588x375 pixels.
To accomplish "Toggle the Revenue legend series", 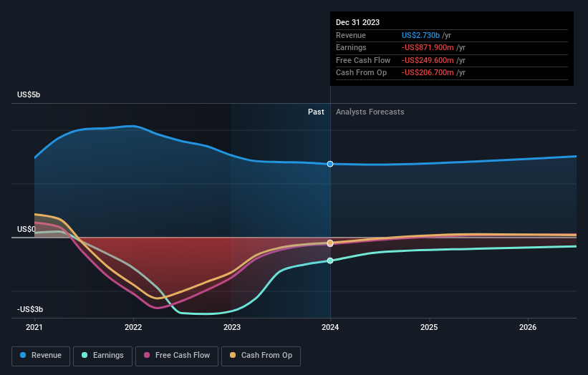I will tap(41, 356).
